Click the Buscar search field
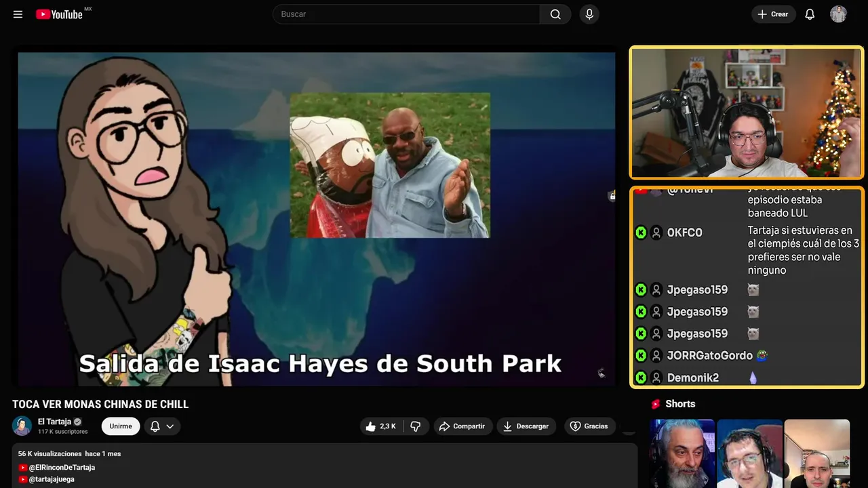The width and height of the screenshot is (868, 488). [x=406, y=14]
